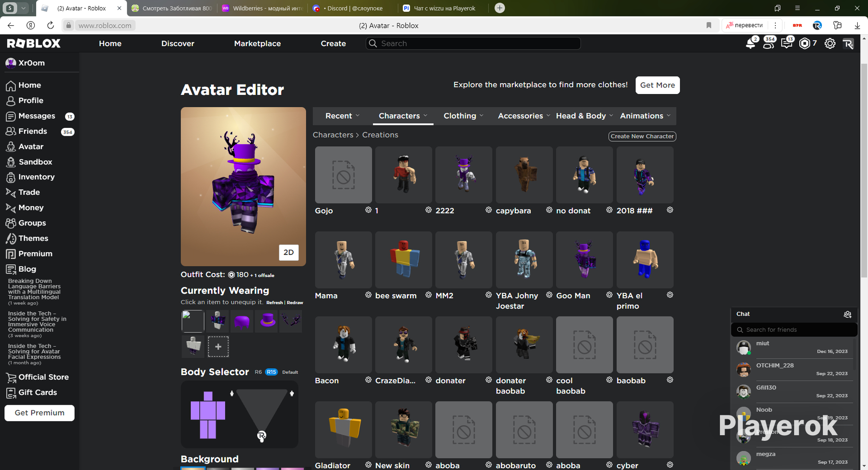The width and height of the screenshot is (868, 470).
Task: Open the gear menu for the Goo Man character
Action: pos(609,295)
